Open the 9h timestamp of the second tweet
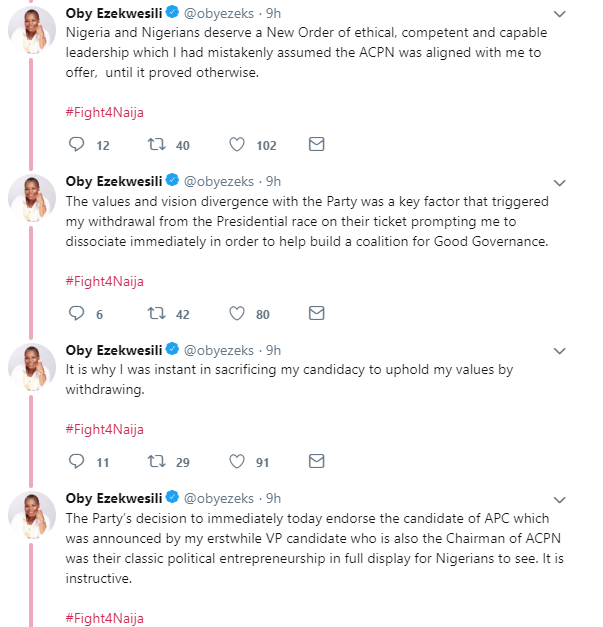The image size is (603, 627). pos(273,181)
